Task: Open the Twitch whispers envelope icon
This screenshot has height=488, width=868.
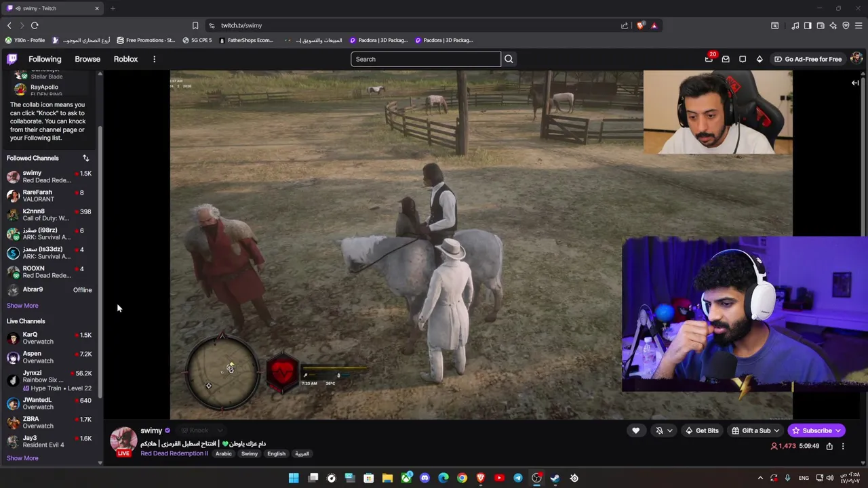Action: pyautogui.click(x=726, y=59)
